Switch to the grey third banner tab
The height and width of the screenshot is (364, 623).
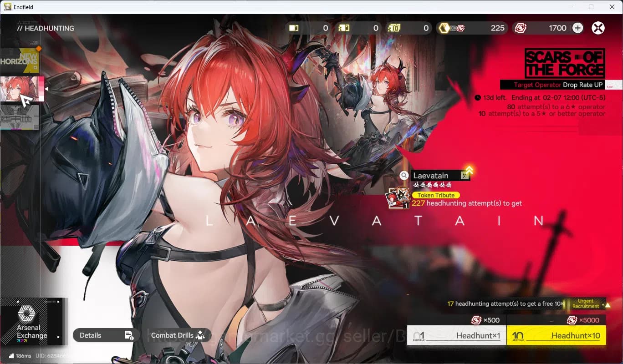coord(20,117)
